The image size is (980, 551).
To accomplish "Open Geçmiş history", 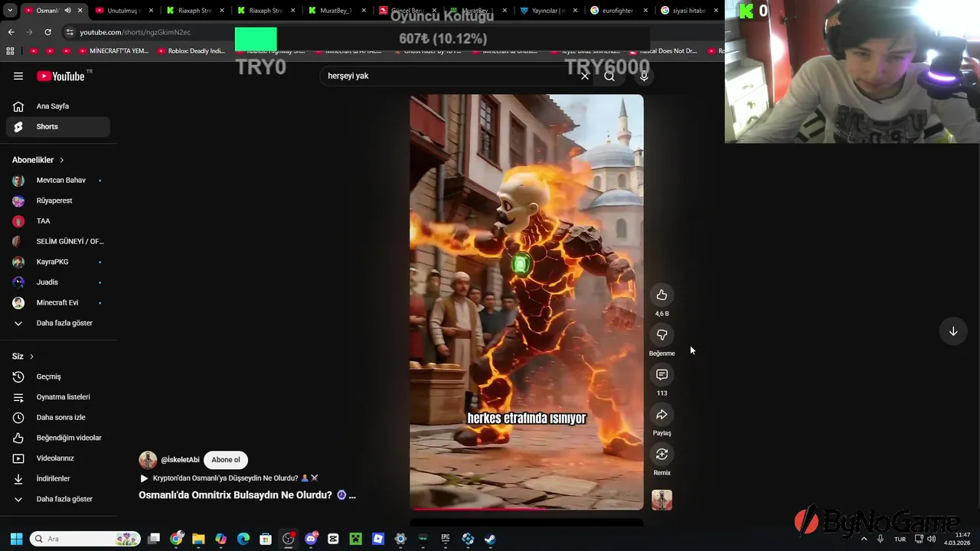I will tap(58, 377).
